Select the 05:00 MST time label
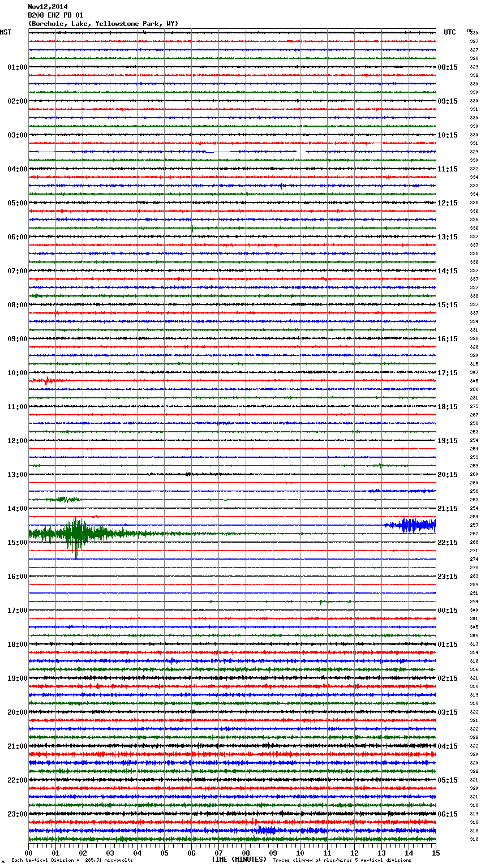 pos(18,203)
